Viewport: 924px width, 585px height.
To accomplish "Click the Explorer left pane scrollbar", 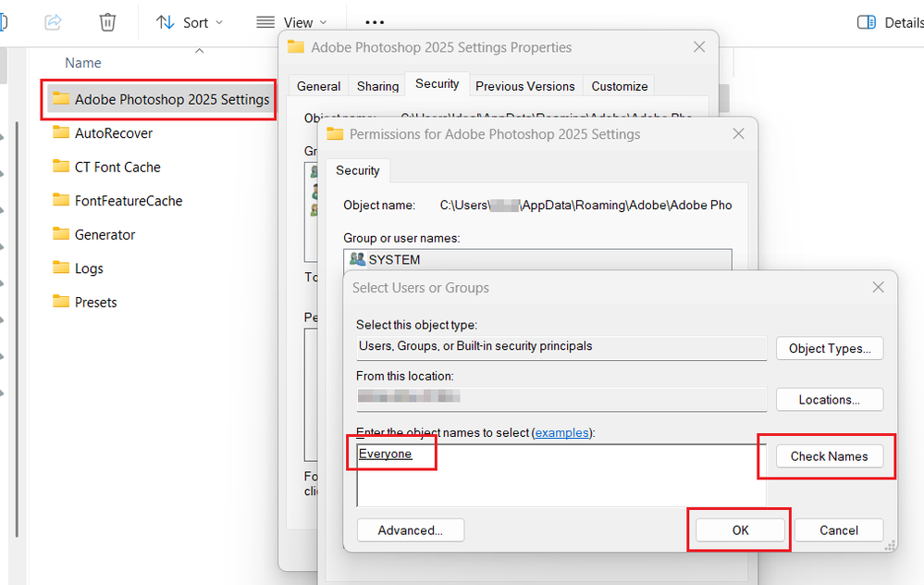I will [17, 330].
